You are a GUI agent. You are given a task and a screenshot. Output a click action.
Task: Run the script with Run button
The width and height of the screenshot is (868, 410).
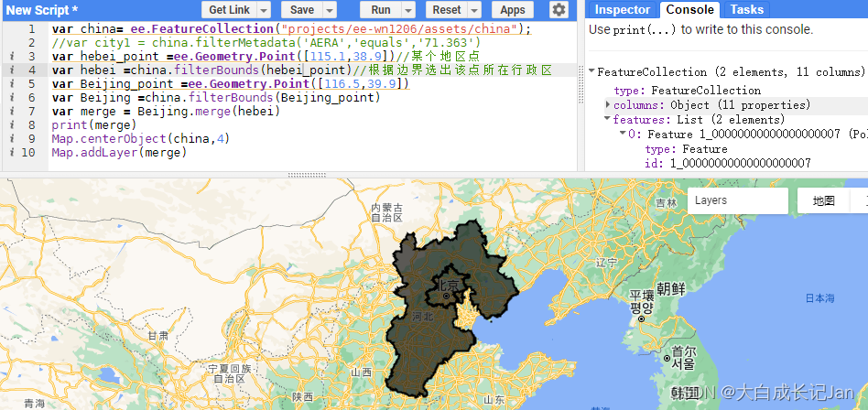[x=380, y=10]
